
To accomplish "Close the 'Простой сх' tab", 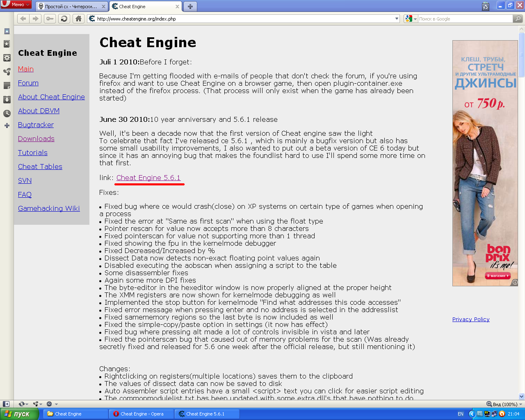I will (x=103, y=7).
